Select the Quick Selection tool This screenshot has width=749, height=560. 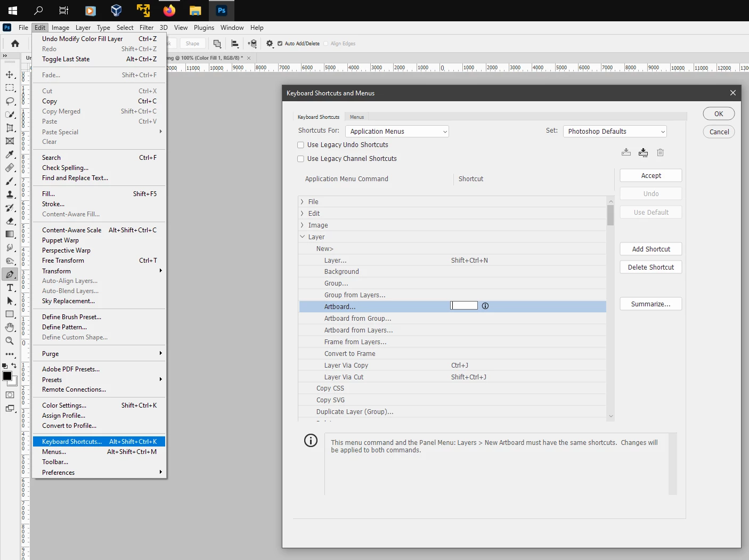(10, 115)
